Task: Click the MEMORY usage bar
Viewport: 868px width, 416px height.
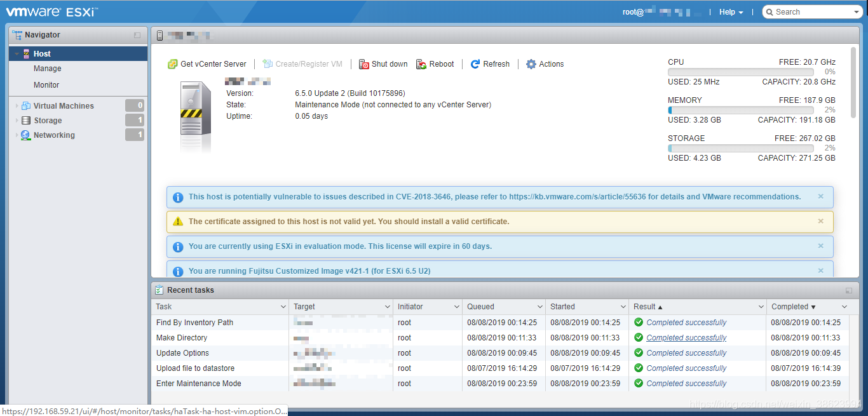Action: [x=741, y=111]
